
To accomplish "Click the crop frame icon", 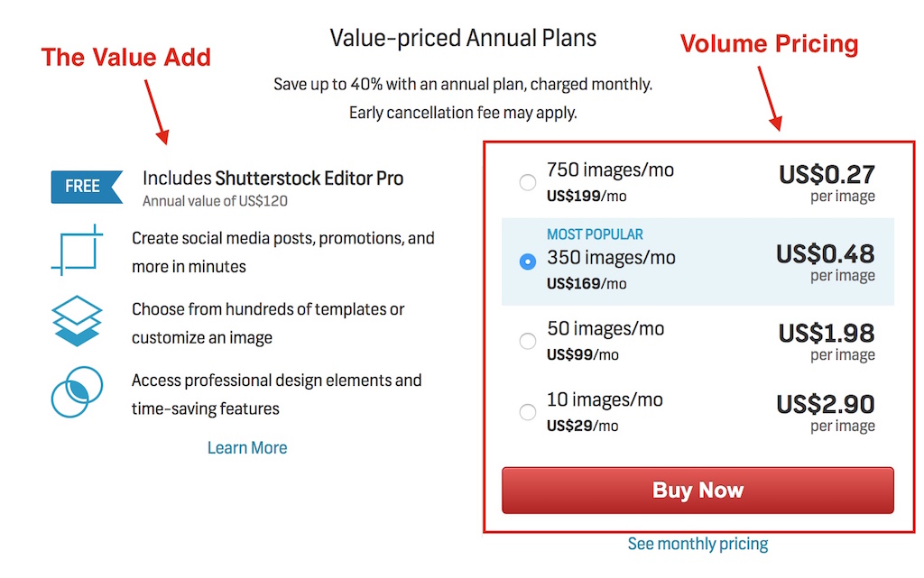I will [78, 250].
